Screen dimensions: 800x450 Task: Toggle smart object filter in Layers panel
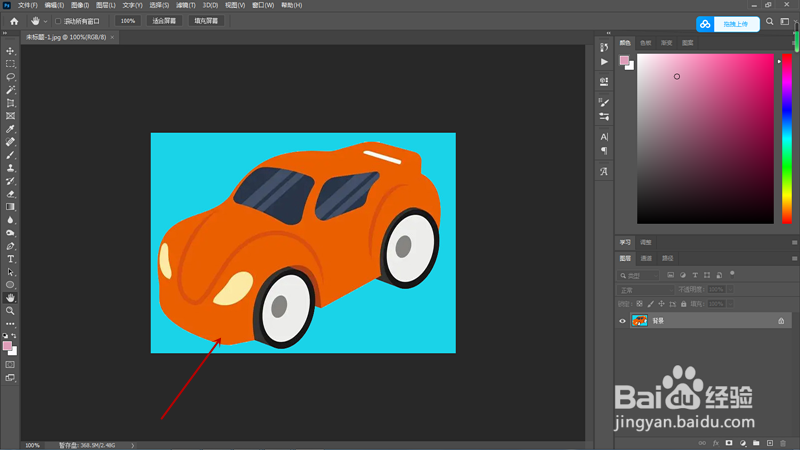pyautogui.click(x=719, y=275)
